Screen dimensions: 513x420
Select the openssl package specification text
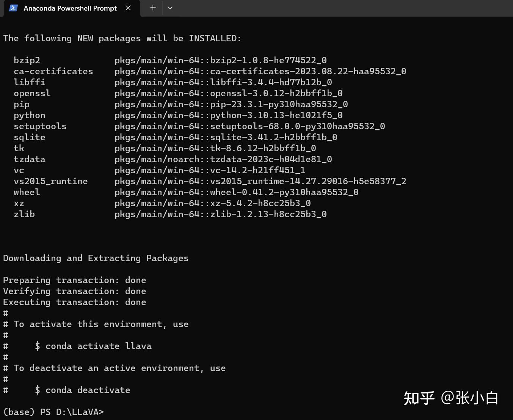[x=228, y=93]
